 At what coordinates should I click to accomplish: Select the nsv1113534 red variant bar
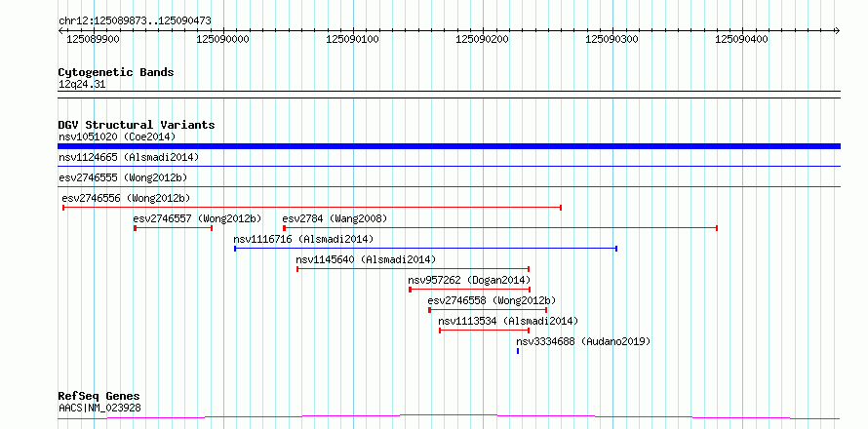click(x=485, y=331)
